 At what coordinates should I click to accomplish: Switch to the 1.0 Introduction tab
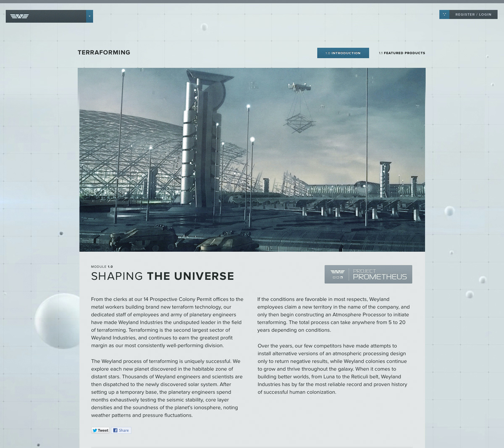343,53
